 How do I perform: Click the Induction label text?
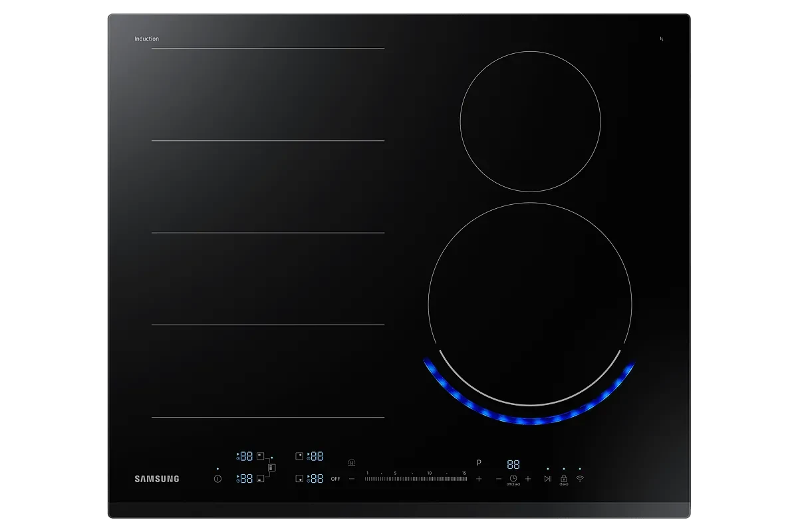pyautogui.click(x=146, y=39)
